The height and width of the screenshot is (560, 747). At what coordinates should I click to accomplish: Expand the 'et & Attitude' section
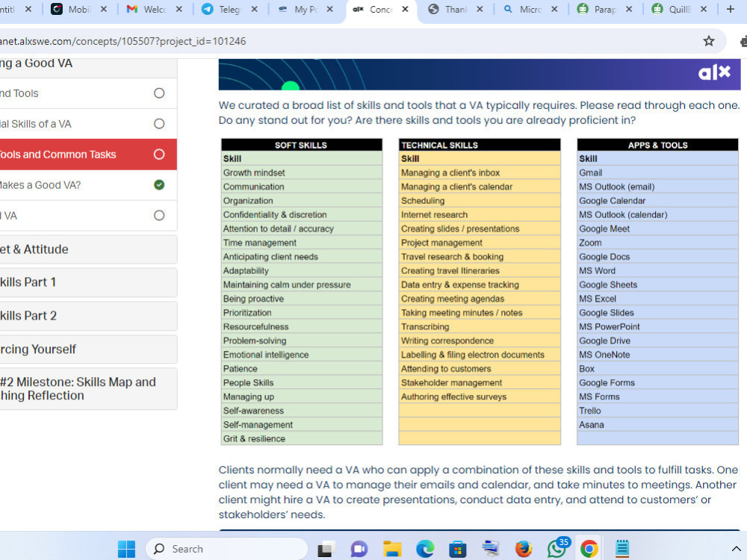[88, 249]
